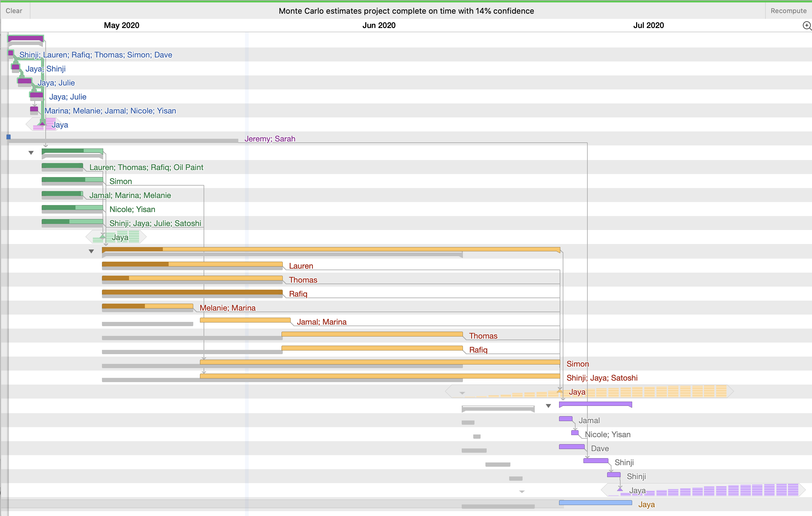The image size is (812, 516).
Task: Select the Shinji; Jaya; Satoshi orange bar
Action: coord(380,376)
